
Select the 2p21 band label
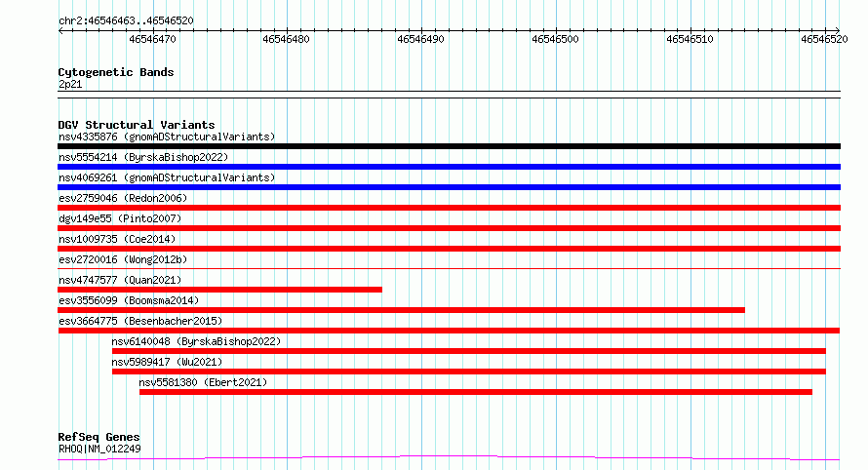70,84
